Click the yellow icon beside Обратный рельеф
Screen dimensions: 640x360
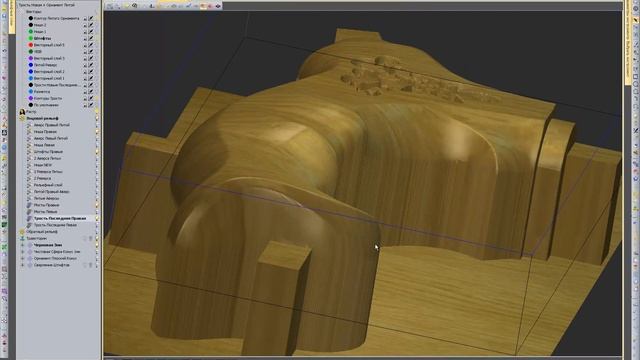(22, 231)
